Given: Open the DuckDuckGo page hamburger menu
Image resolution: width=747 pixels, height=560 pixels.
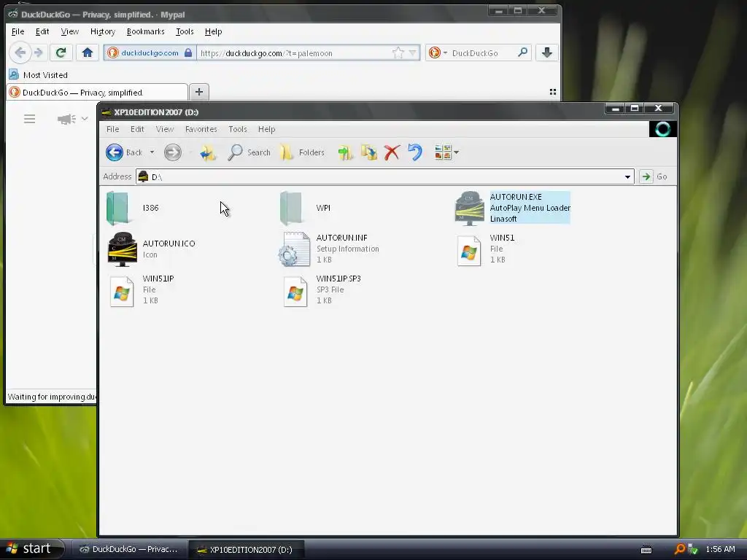Looking at the screenshot, I should tap(29, 119).
